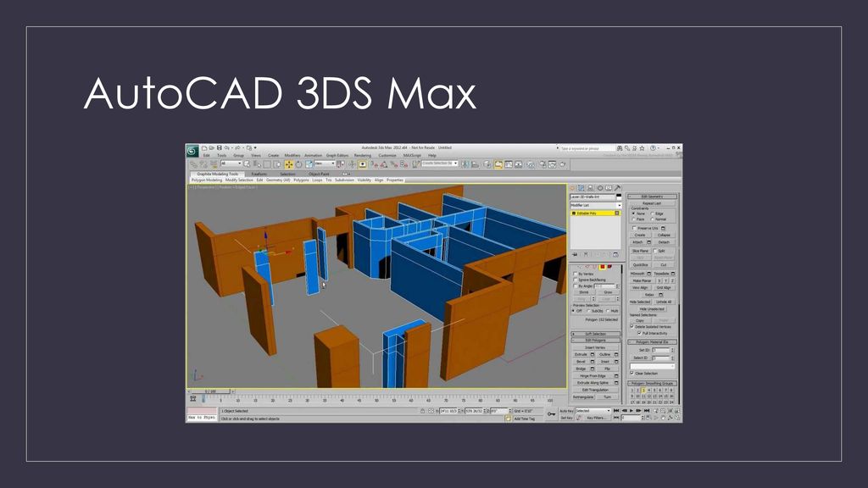The width and height of the screenshot is (868, 488).
Task: Click the Hide Selected button
Action: point(640,302)
